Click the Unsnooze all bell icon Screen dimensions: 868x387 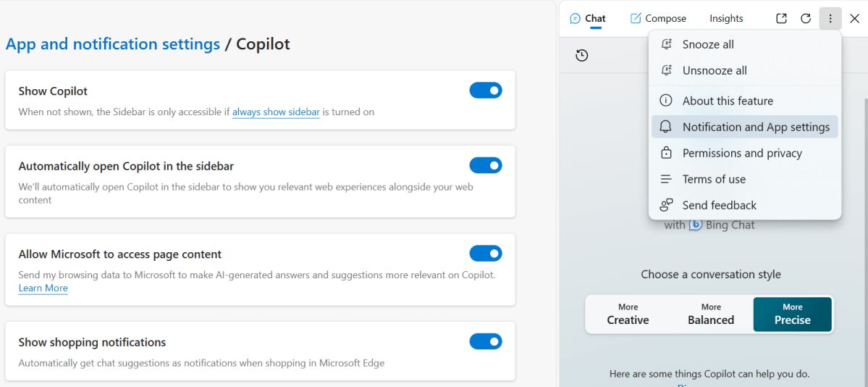[x=666, y=70]
